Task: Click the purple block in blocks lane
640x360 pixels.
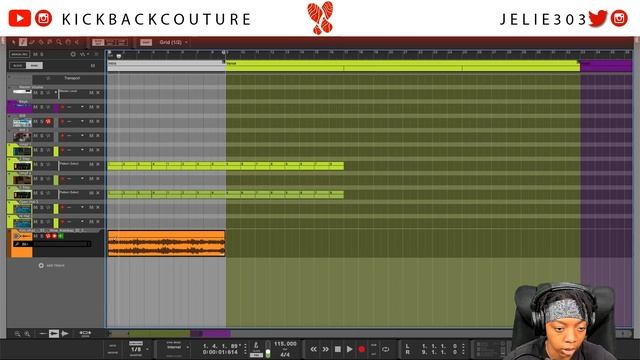Action: pyautogui.click(x=606, y=66)
